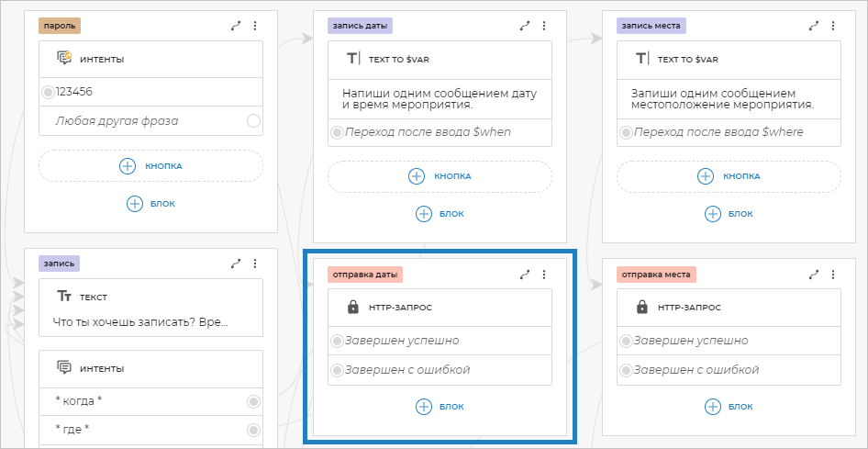Viewport: 868px width, 449px height.
Task: Add блок in the отправка места block
Action: (729, 406)
